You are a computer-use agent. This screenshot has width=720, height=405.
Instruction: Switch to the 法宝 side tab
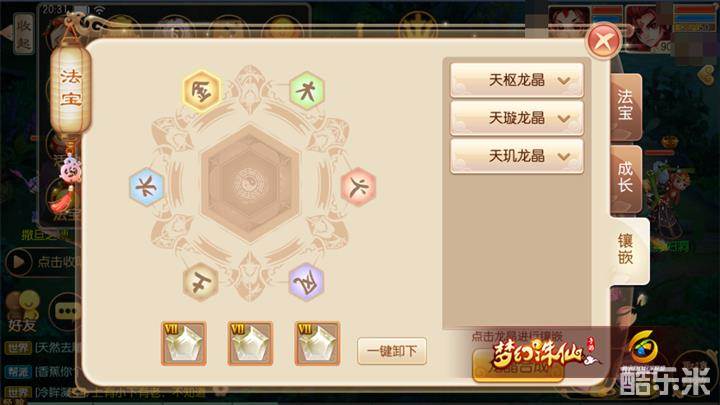point(626,106)
